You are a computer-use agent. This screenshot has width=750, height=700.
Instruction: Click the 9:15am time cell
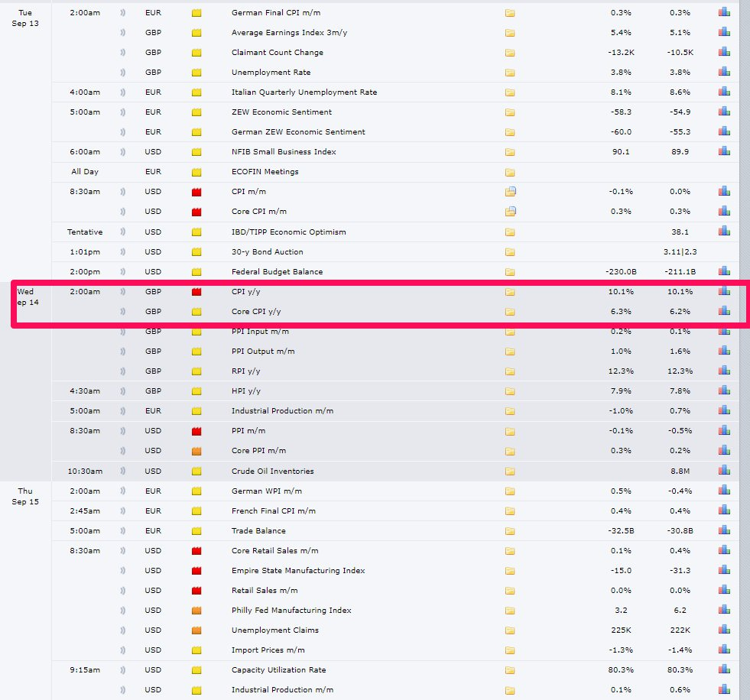click(x=85, y=670)
